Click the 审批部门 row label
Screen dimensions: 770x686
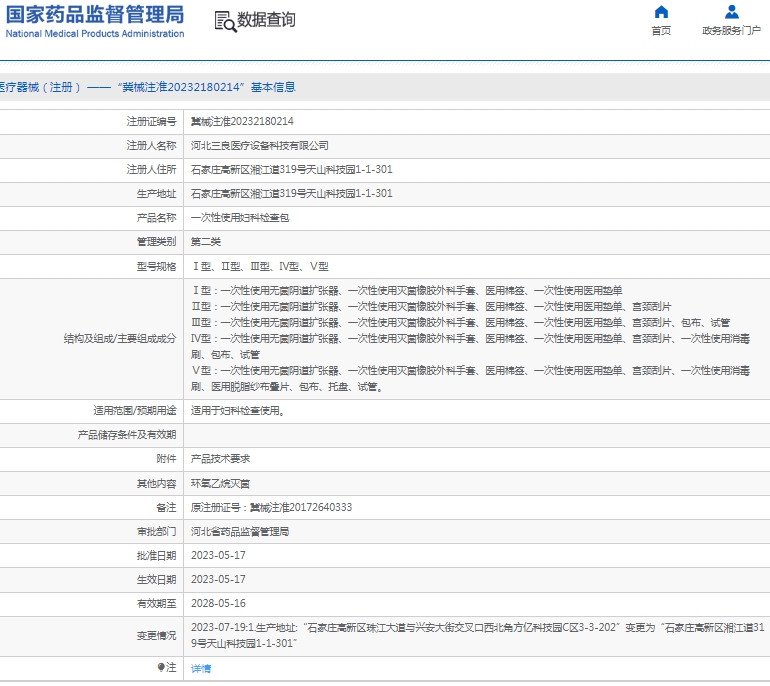[156, 531]
